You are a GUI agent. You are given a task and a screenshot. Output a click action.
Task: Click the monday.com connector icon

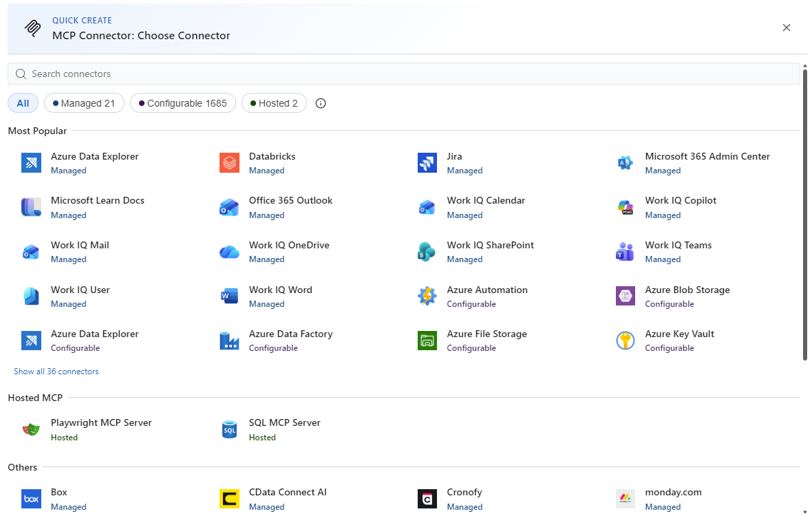click(625, 499)
